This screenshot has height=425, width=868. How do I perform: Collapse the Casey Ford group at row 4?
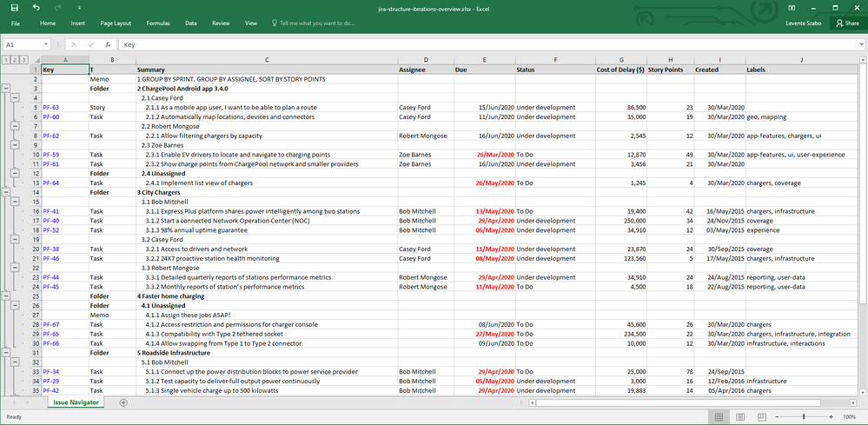point(15,98)
